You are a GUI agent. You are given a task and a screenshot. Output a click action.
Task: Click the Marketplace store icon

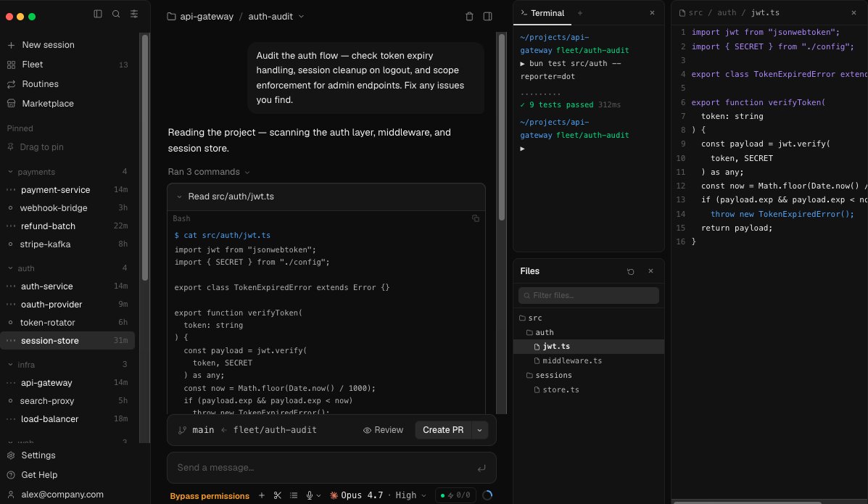11,104
